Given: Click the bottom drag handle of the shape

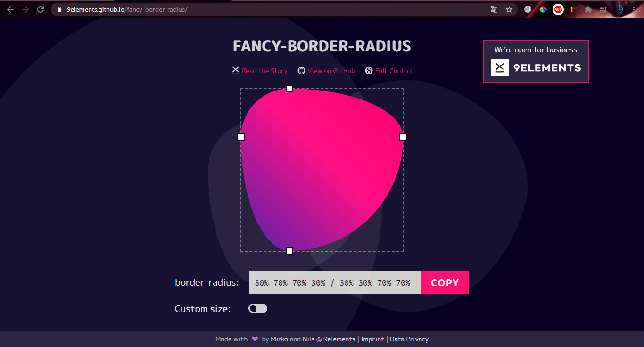Looking at the screenshot, I should [x=290, y=250].
